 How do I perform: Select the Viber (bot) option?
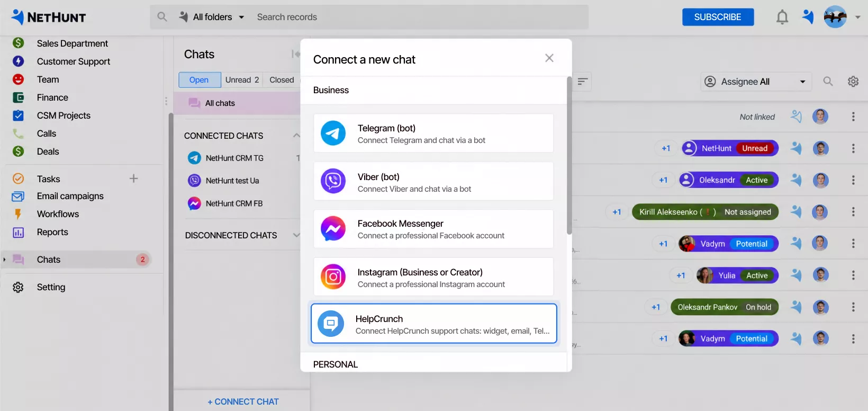(x=433, y=182)
